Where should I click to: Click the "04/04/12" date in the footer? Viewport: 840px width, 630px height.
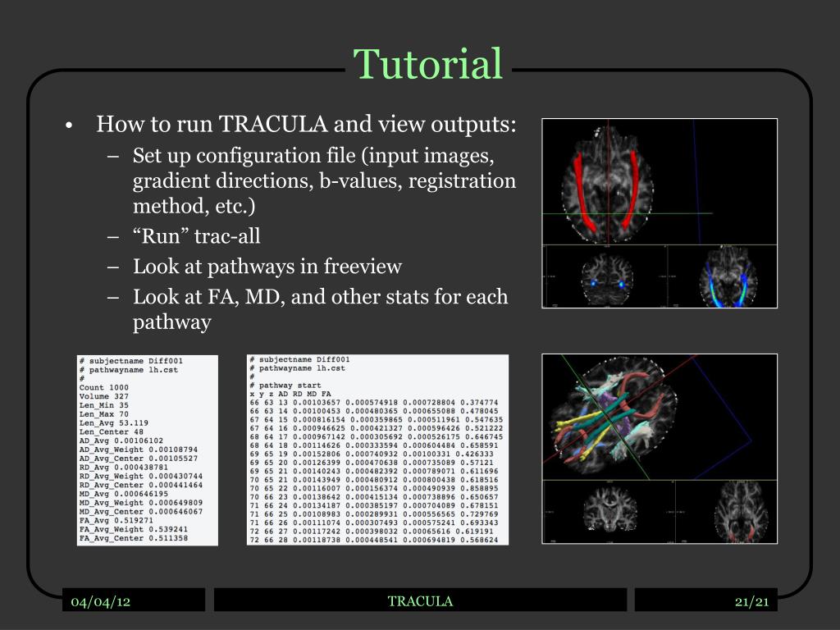101,601
